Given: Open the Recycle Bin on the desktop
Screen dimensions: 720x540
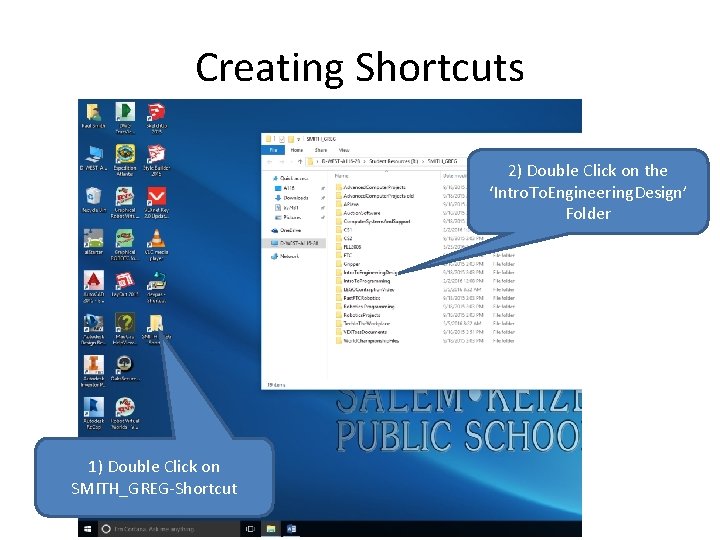Looking at the screenshot, I should tap(94, 200).
